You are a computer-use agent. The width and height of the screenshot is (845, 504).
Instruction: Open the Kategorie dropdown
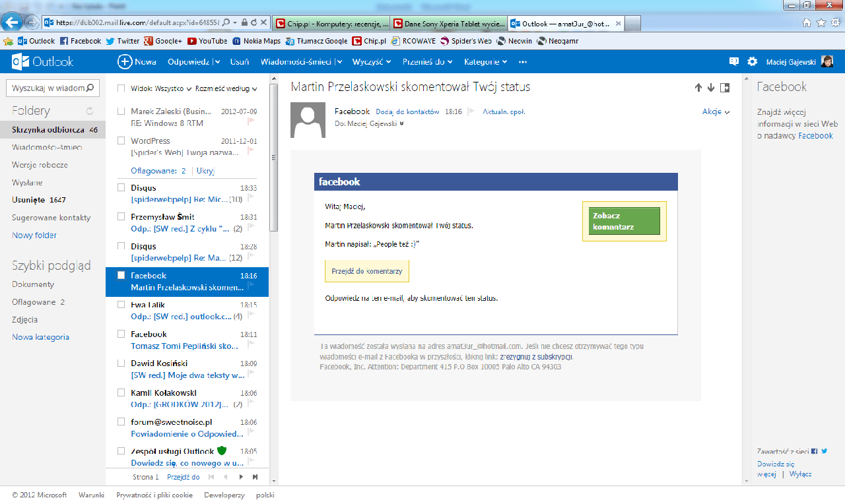[x=485, y=61]
